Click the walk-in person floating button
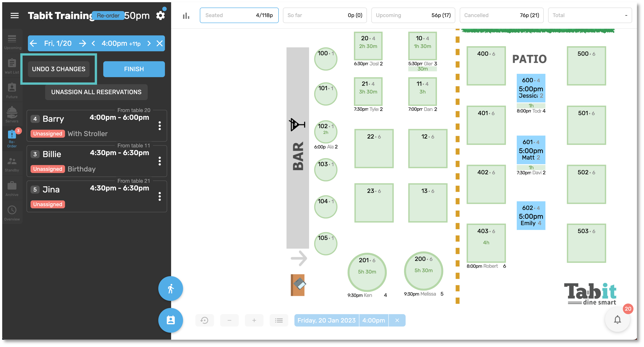The width and height of the screenshot is (644, 347). (170, 288)
